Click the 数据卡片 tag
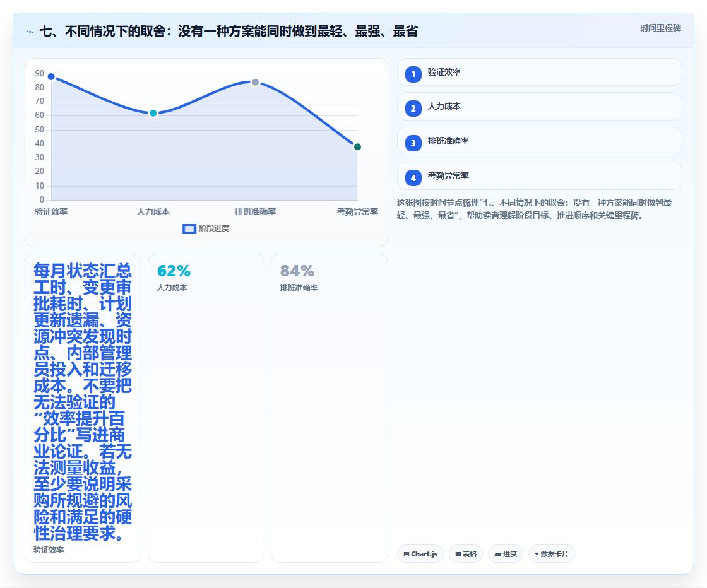This screenshot has width=707, height=588. pyautogui.click(x=552, y=554)
